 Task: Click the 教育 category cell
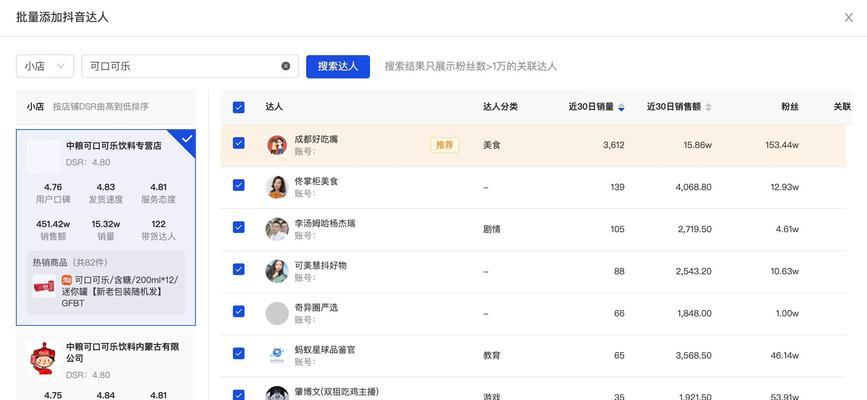pos(492,355)
